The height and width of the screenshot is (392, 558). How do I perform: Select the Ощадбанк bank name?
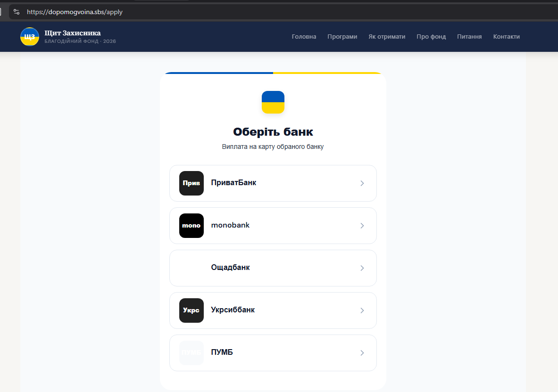pos(230,268)
